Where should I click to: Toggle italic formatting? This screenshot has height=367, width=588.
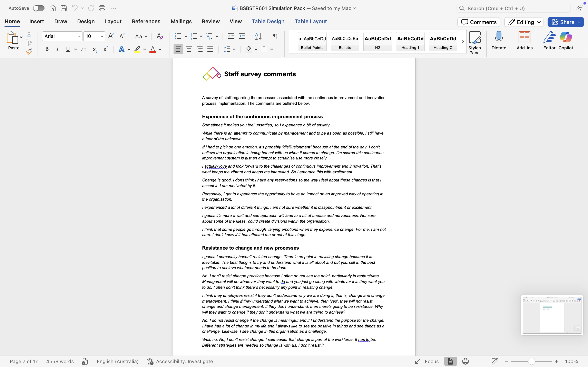[x=57, y=49]
